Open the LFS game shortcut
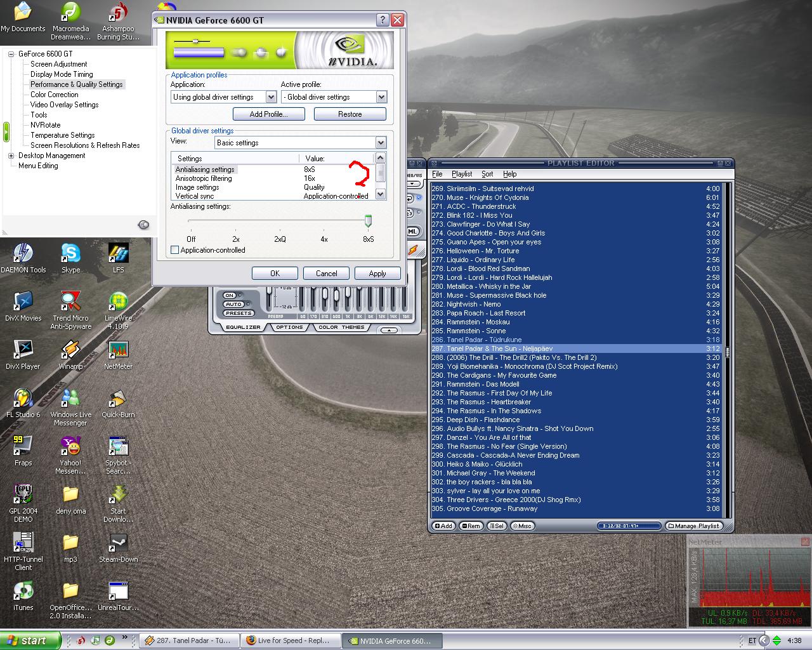812x650 pixels. [118, 258]
